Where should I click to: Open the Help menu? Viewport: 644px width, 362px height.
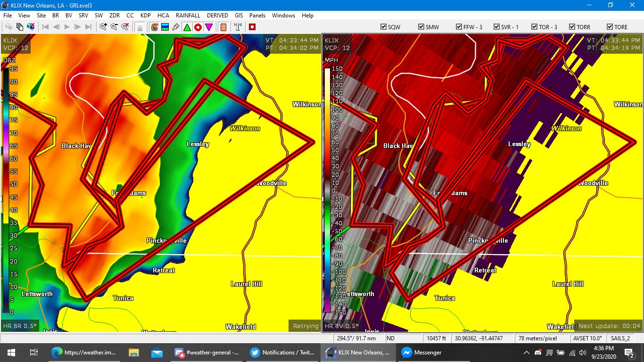307,16
